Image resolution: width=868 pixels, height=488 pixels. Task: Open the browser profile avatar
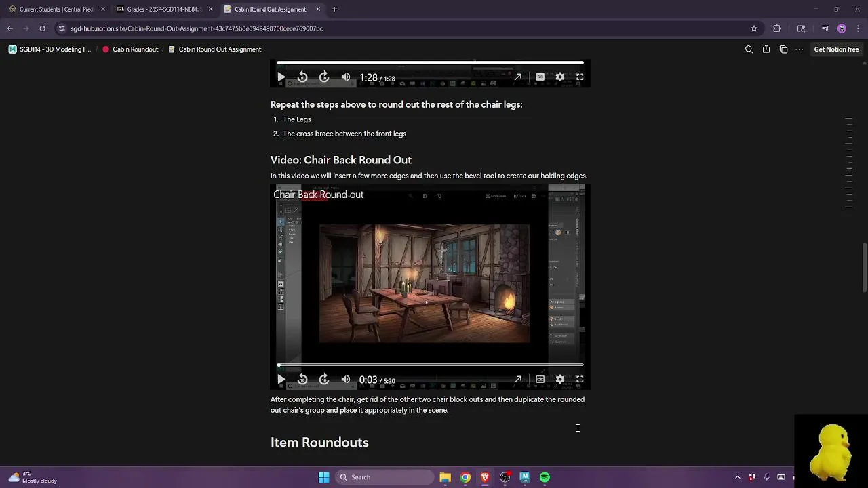point(842,28)
